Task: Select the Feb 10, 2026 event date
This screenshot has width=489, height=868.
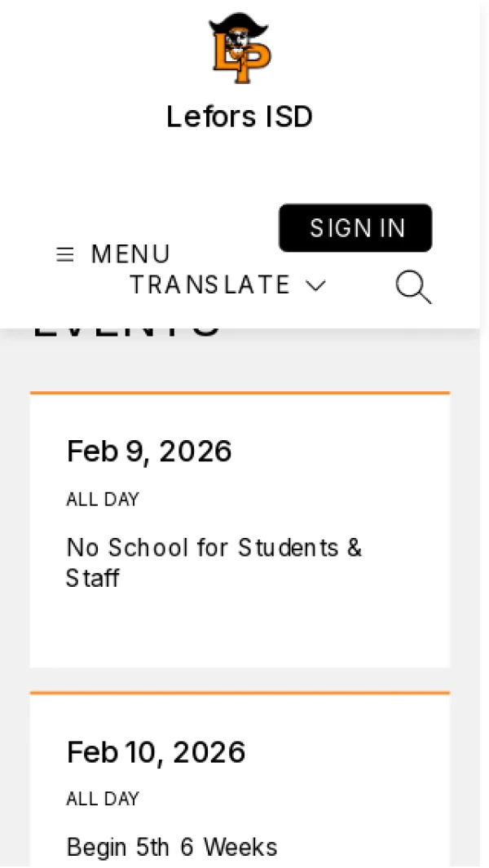Action: [156, 751]
